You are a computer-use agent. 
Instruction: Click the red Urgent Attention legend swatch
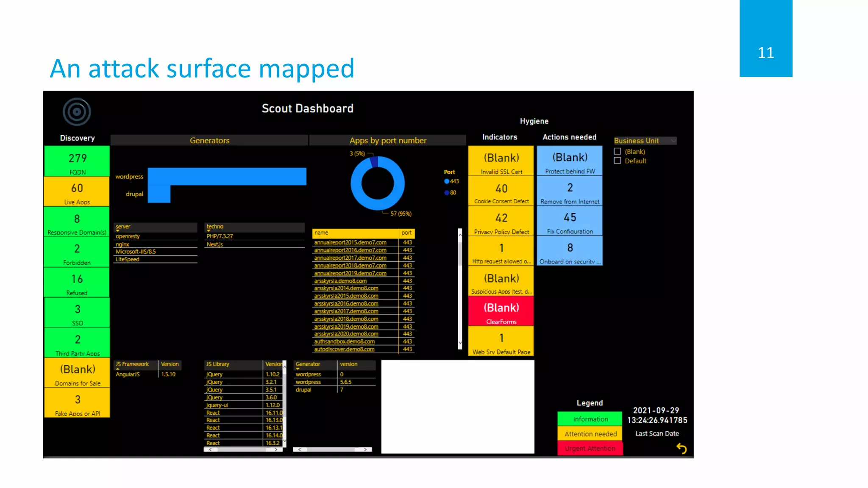tap(590, 448)
